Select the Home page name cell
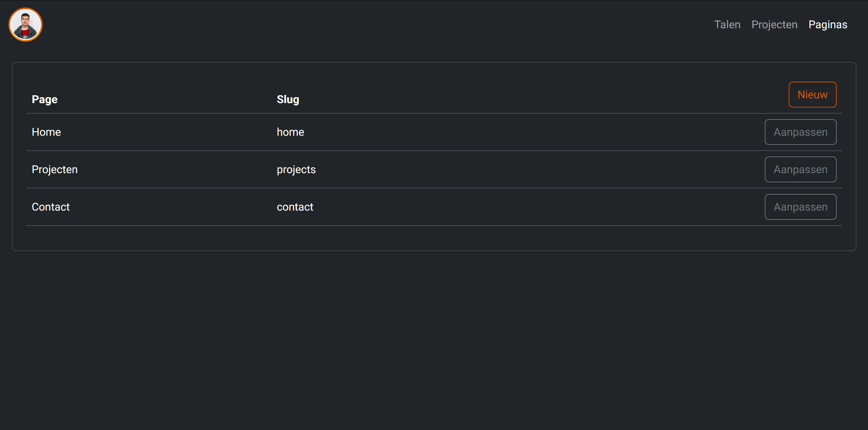Screen dimensions: 868x430 click(46, 132)
